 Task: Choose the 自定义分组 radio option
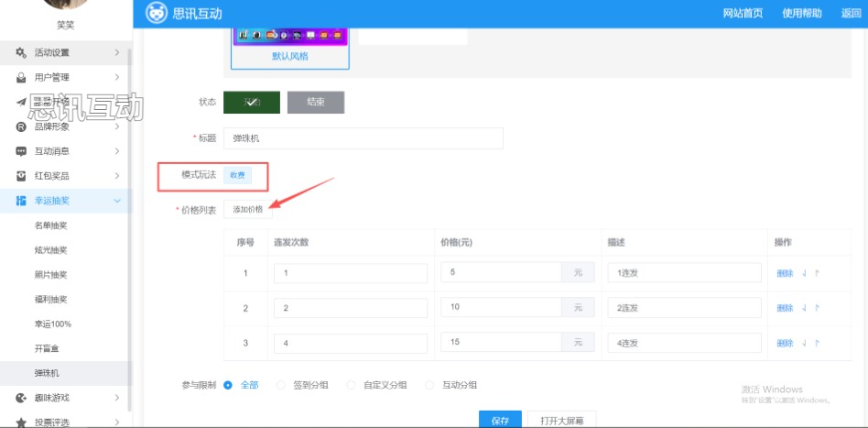[x=352, y=385]
